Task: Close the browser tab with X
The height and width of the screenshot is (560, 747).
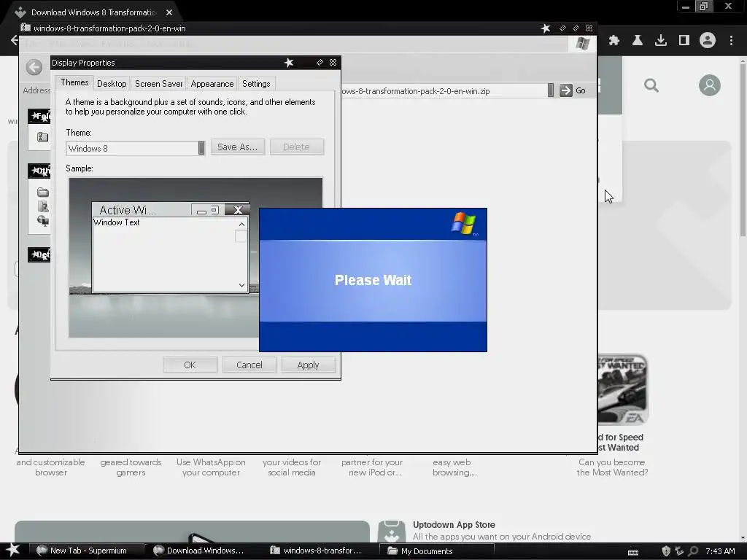Action: 169,12
